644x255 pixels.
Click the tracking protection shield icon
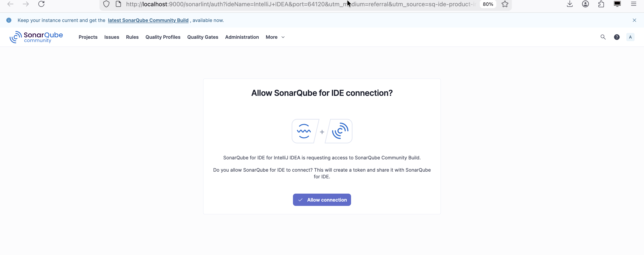[x=106, y=4]
